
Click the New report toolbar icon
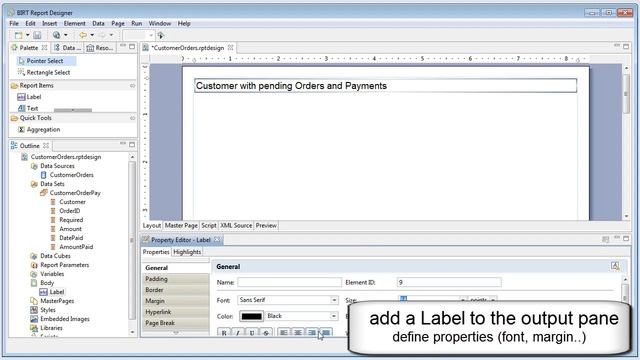(18, 35)
